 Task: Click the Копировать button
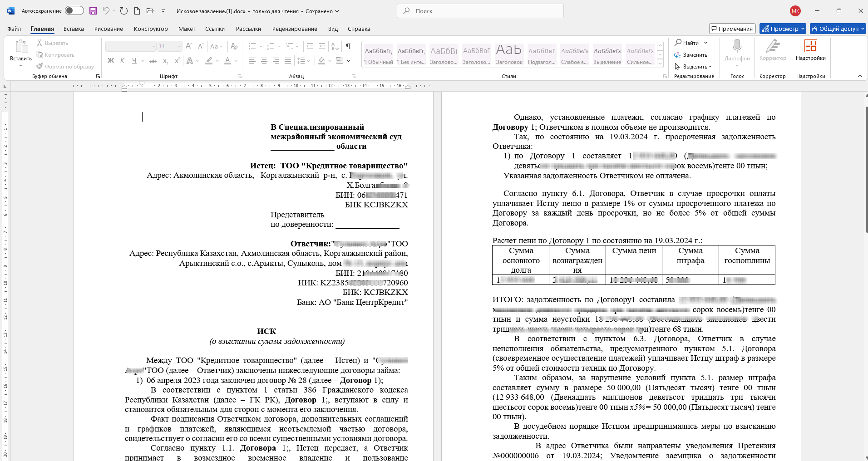[55, 55]
